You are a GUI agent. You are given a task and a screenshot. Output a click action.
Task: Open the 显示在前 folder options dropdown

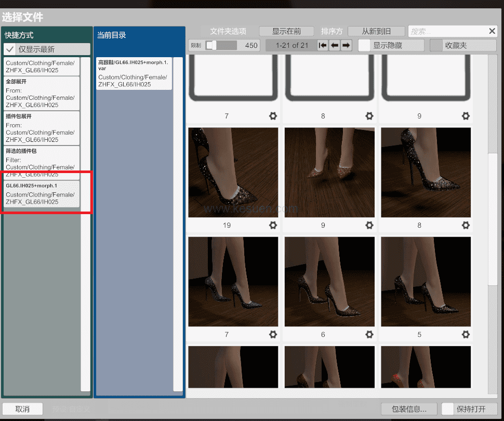coord(287,31)
